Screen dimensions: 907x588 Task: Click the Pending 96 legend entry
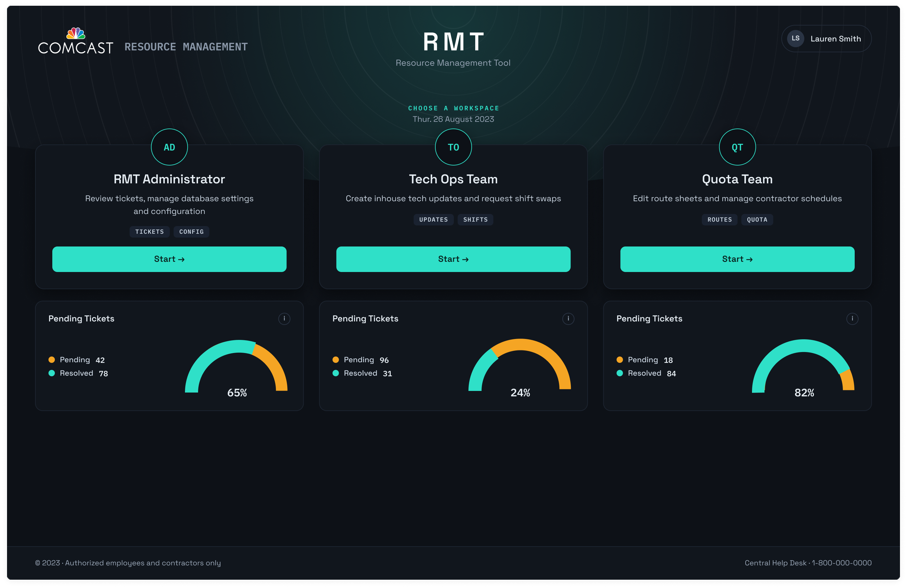tap(360, 360)
